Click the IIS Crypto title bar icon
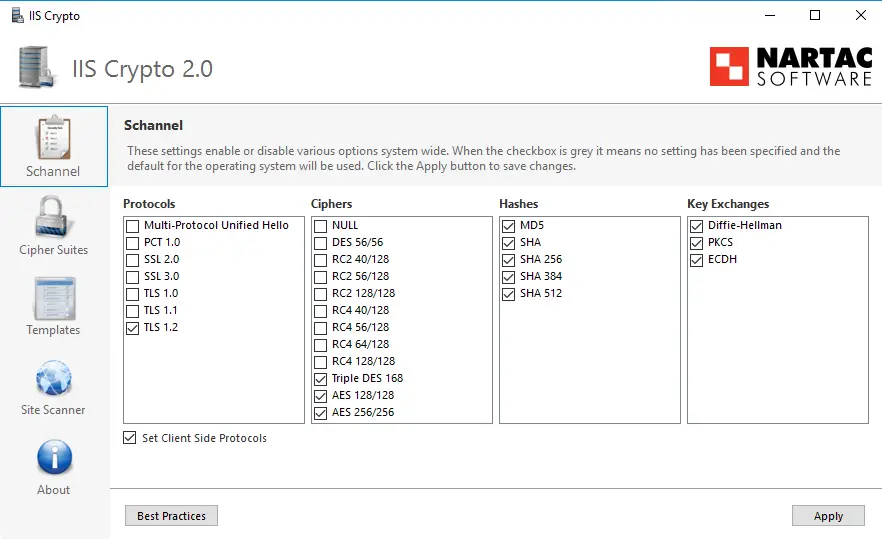The width and height of the screenshot is (882, 539). [17, 15]
